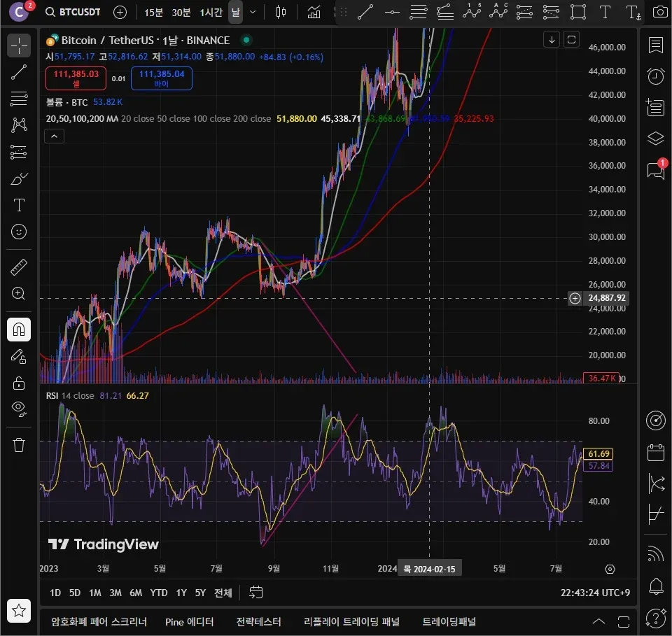
Task: Open the emoji icons tool
Action: click(19, 232)
